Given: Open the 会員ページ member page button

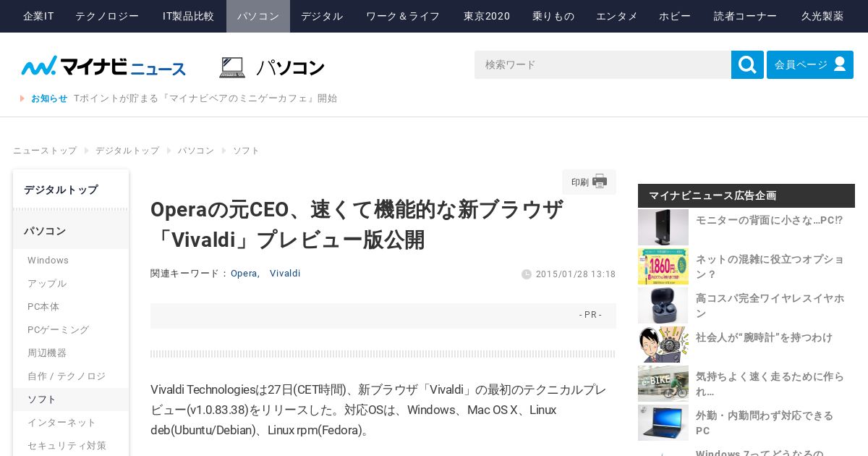Looking at the screenshot, I should 810,65.
